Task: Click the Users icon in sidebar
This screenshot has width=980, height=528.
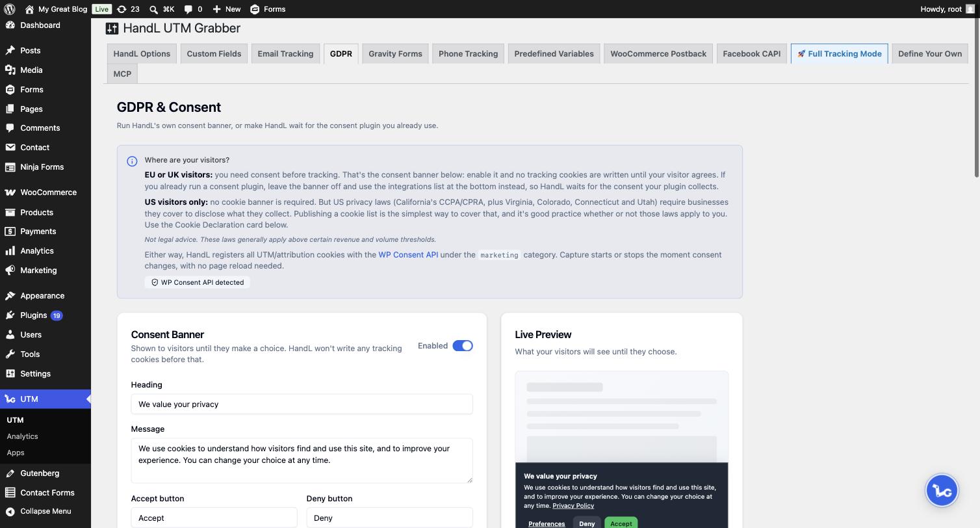Action: click(10, 335)
